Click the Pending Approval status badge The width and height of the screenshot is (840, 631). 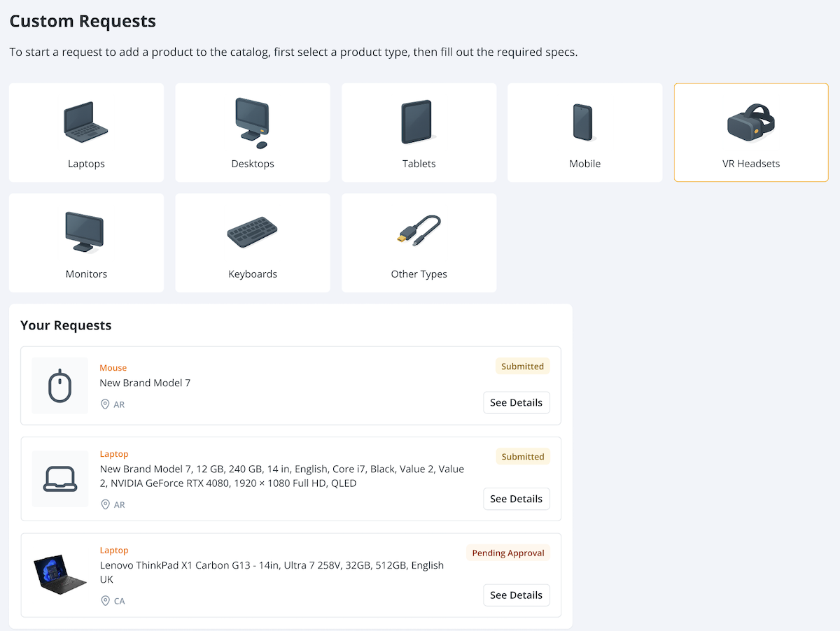click(507, 553)
